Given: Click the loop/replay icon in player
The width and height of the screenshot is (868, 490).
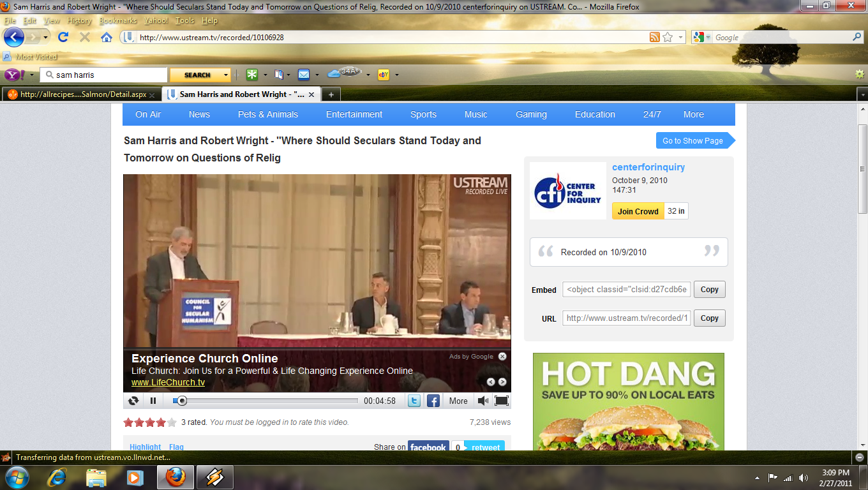Looking at the screenshot, I should [133, 401].
